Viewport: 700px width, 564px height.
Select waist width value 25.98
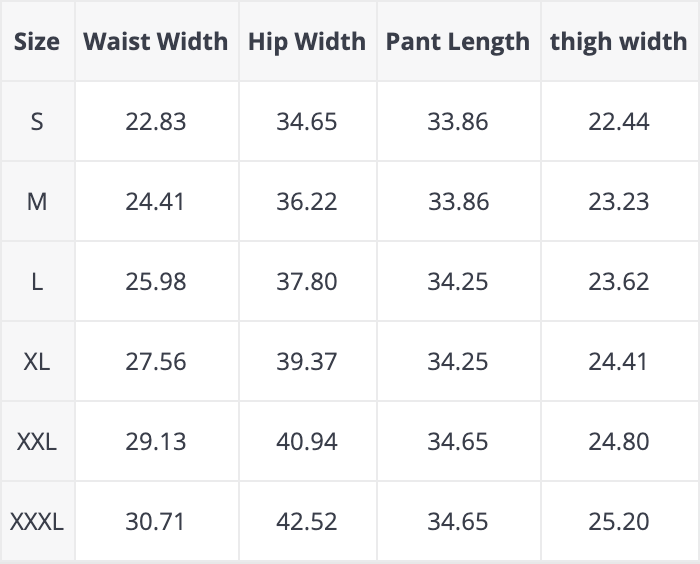click(156, 282)
